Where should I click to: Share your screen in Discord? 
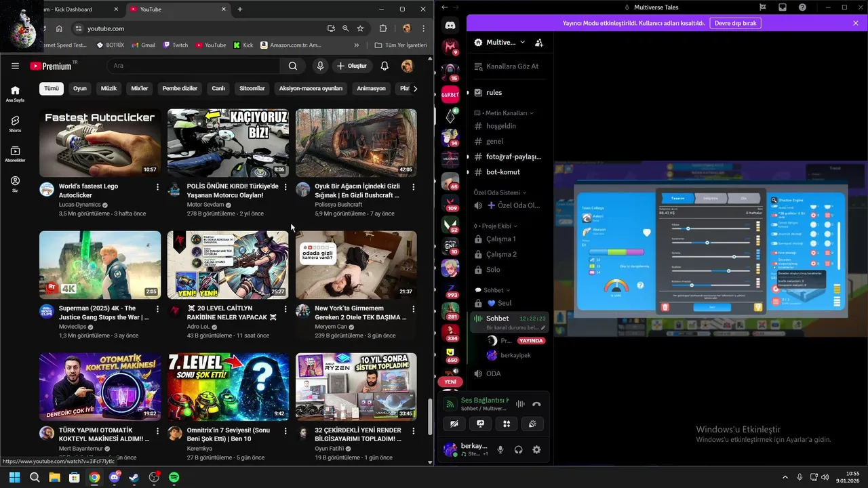pos(480,424)
